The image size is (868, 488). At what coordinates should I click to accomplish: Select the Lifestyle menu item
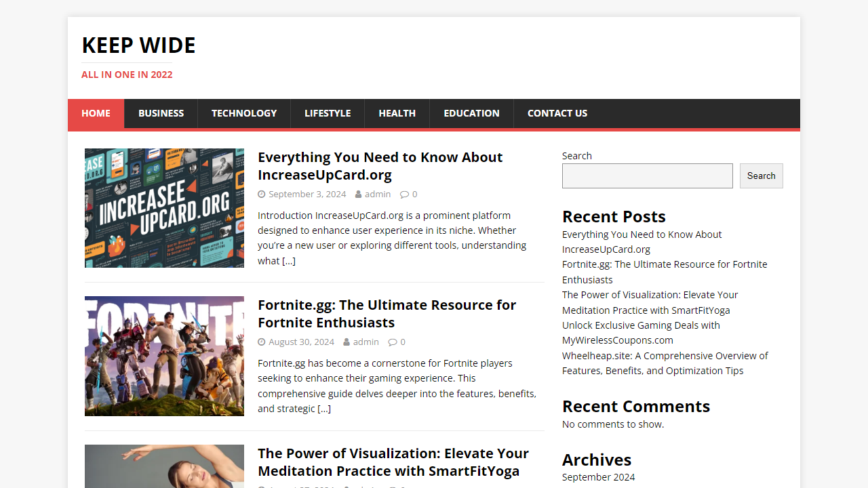[x=327, y=113]
